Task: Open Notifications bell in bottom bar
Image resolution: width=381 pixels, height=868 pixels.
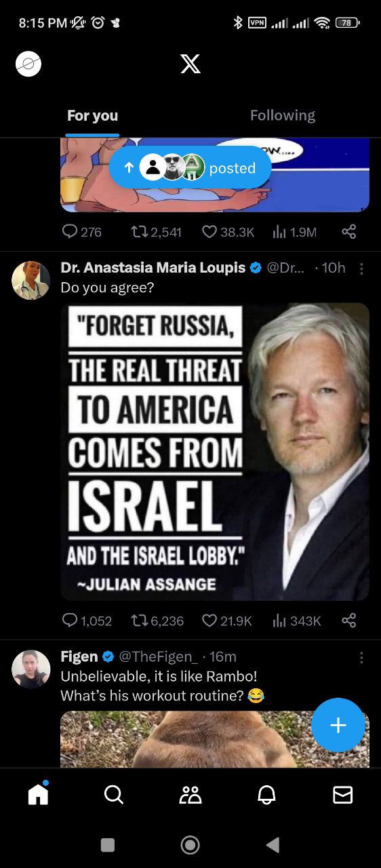Action: [267, 794]
